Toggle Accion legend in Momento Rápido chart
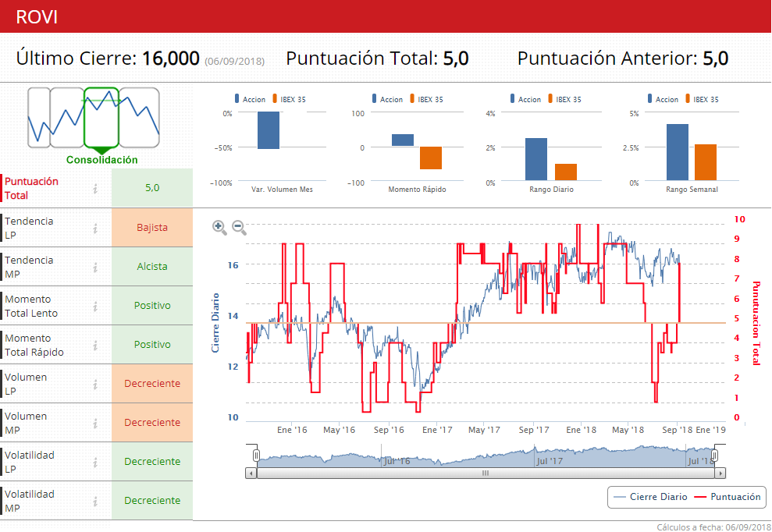 (387, 99)
